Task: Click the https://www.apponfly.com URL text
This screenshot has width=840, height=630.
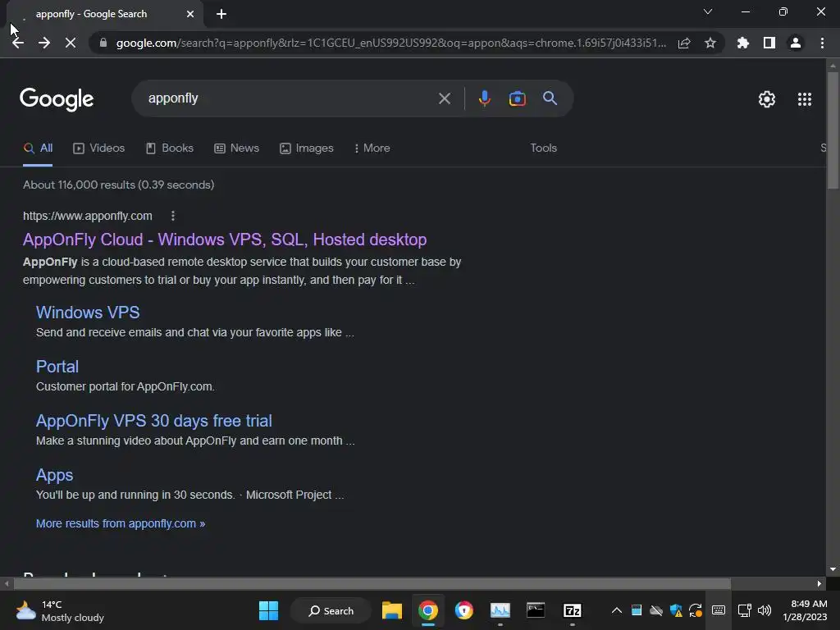Action: click(87, 216)
